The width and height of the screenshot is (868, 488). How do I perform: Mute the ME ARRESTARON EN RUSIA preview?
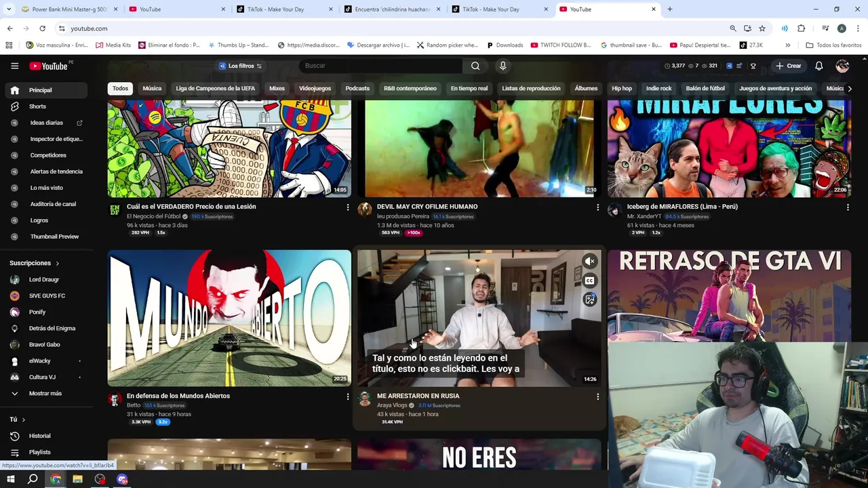(x=590, y=261)
